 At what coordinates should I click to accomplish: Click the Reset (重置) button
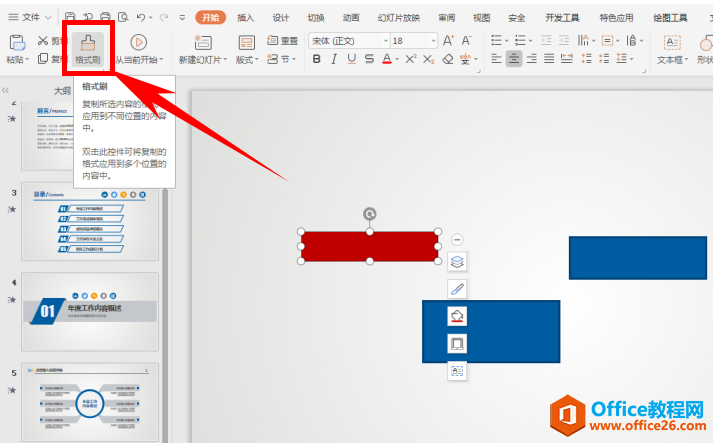click(x=282, y=40)
